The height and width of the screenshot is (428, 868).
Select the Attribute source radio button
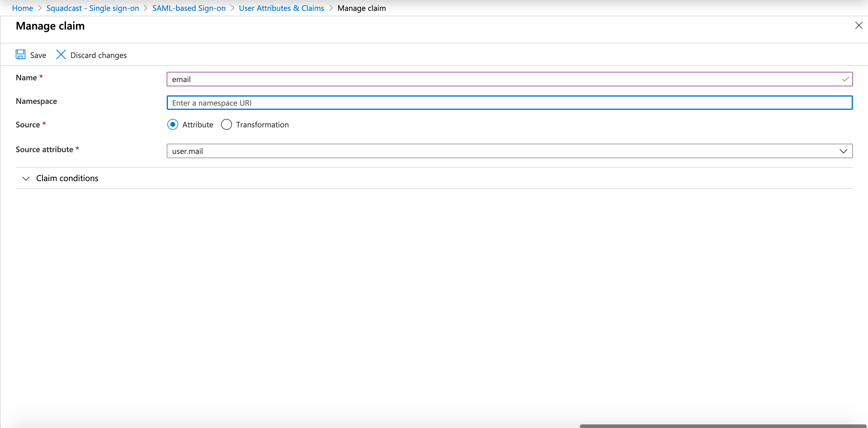(172, 125)
